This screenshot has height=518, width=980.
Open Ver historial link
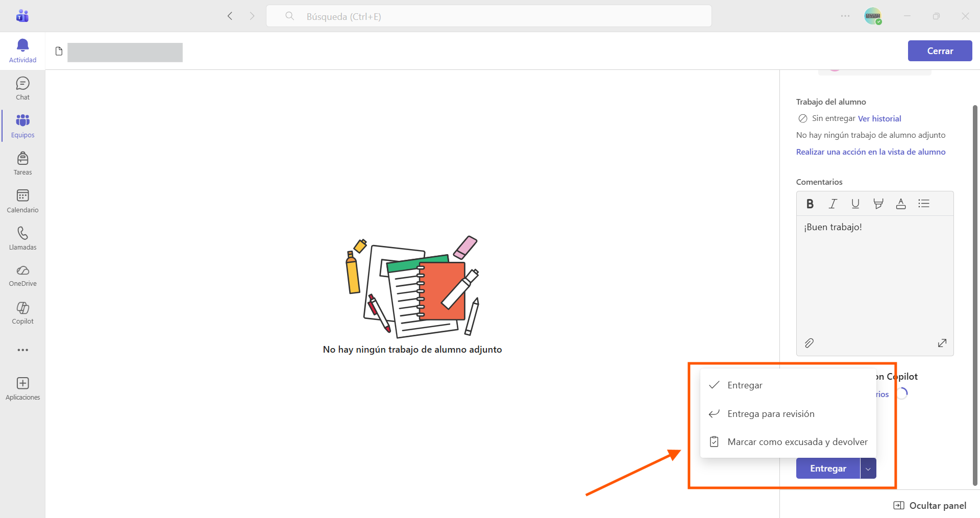click(879, 118)
